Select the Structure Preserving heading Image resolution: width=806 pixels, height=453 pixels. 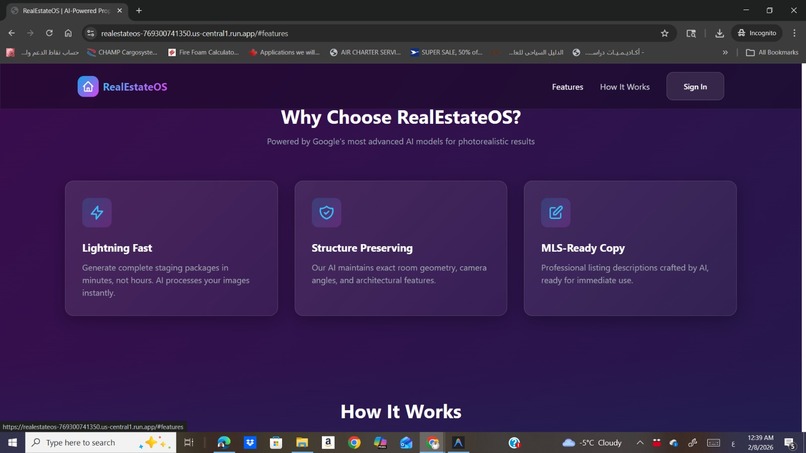coord(362,248)
